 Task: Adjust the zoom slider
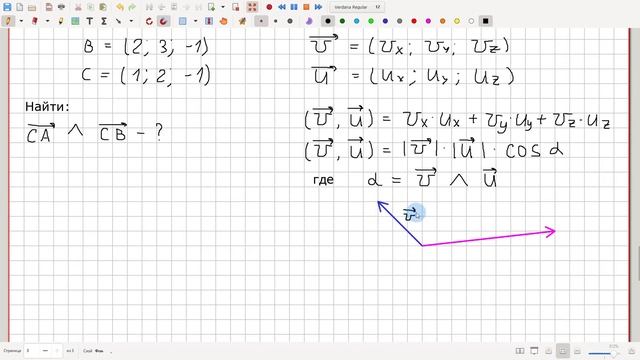click(603, 353)
